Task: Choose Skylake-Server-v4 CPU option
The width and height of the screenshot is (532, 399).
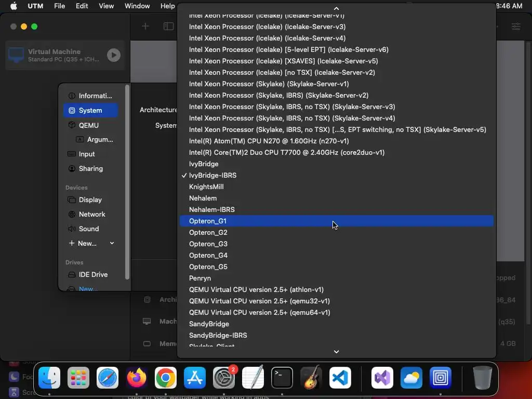Action: pos(336,118)
